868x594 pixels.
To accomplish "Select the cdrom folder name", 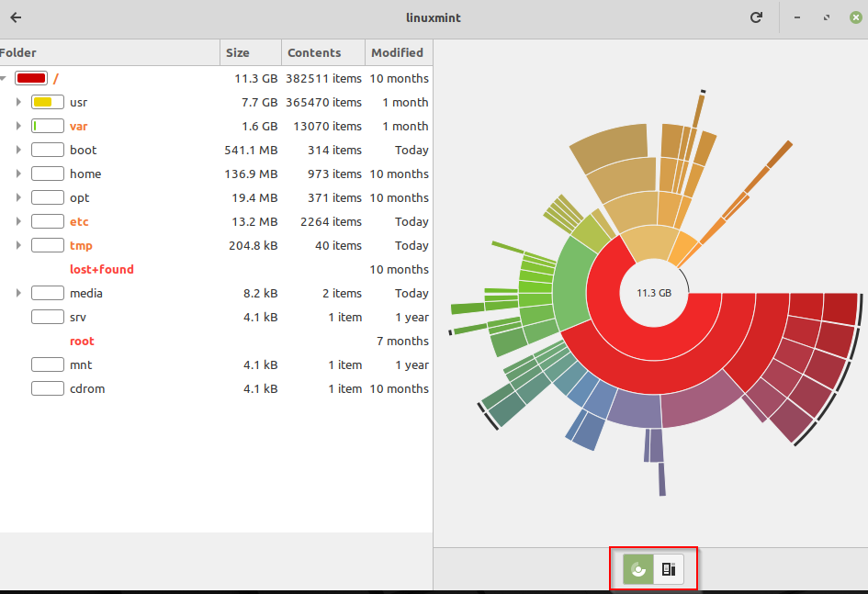I will [x=87, y=389].
